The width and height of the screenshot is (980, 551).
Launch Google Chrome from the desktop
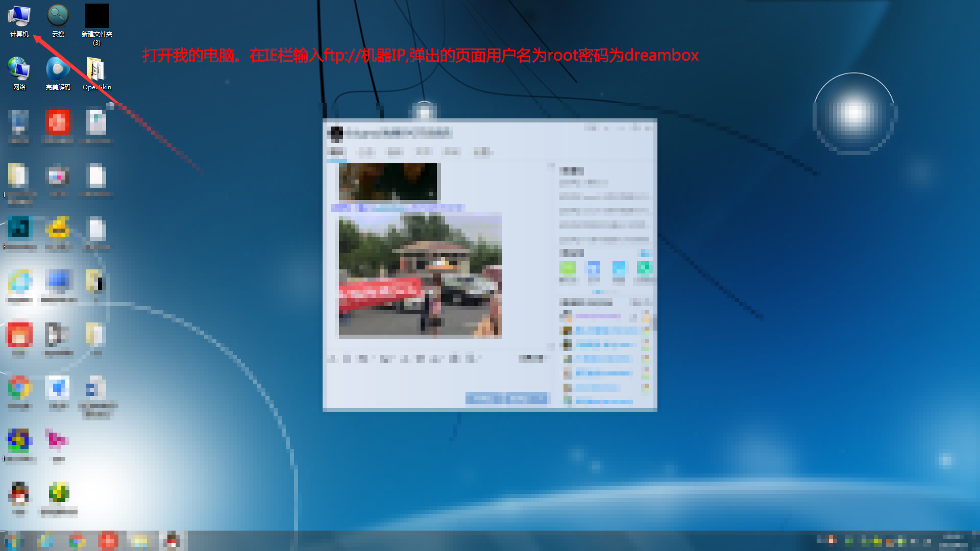coord(19,393)
